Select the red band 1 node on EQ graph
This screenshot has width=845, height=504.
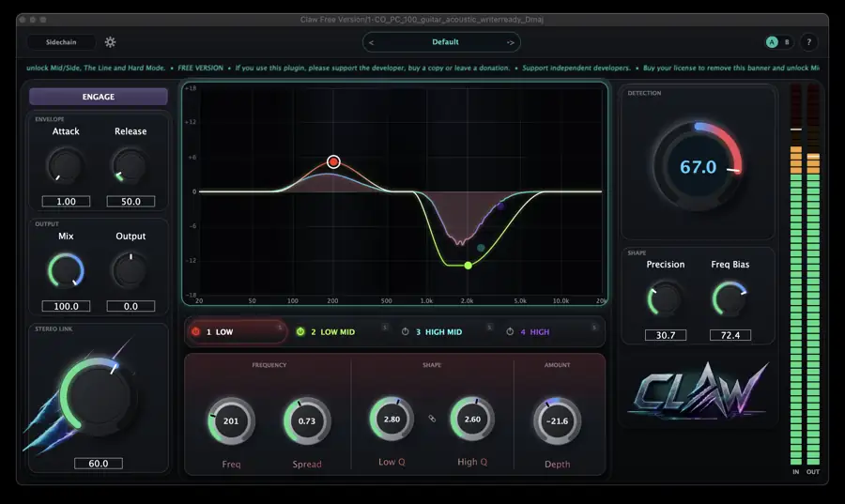coord(333,161)
